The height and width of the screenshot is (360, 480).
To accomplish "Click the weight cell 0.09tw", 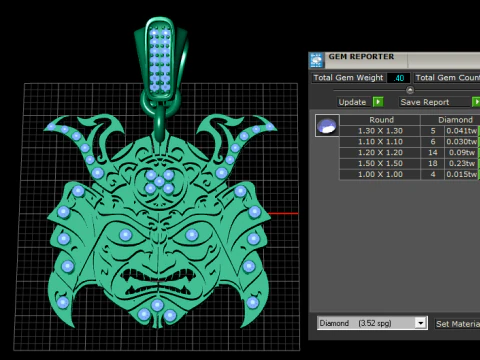I will (462, 153).
